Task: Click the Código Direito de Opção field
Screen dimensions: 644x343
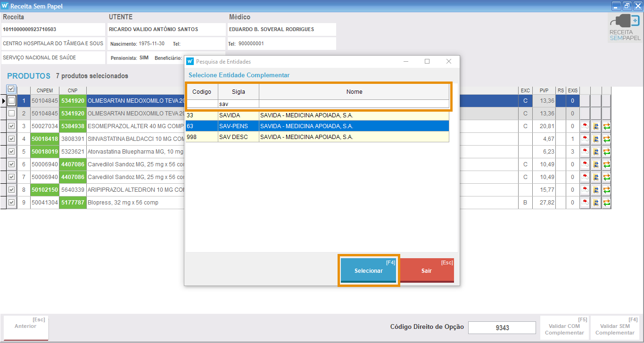Action: (x=502, y=327)
